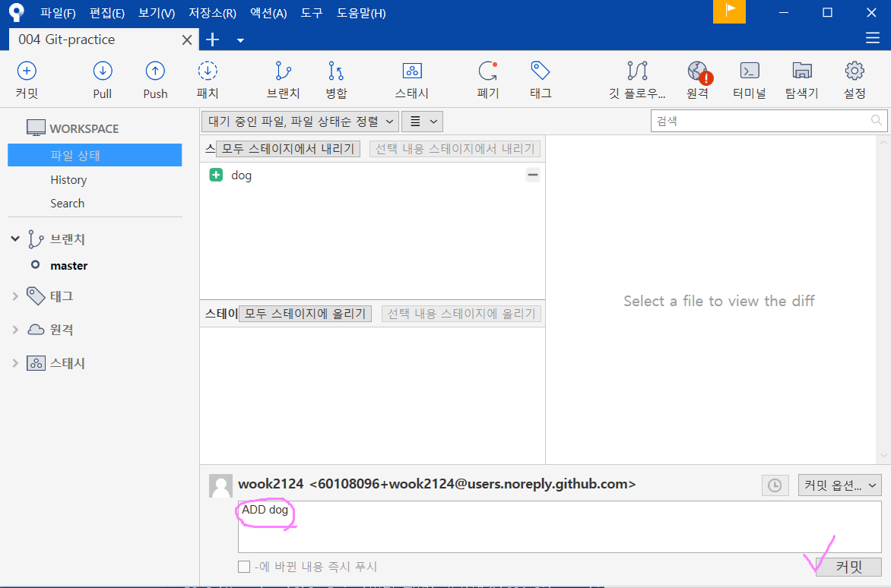
Task: Click the Pull toolbar icon
Action: [103, 71]
